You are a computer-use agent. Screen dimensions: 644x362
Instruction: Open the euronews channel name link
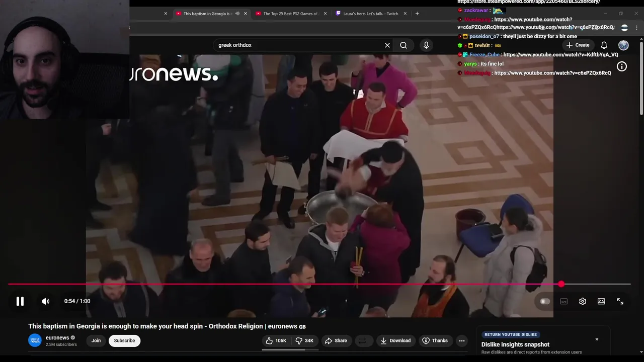click(x=57, y=338)
